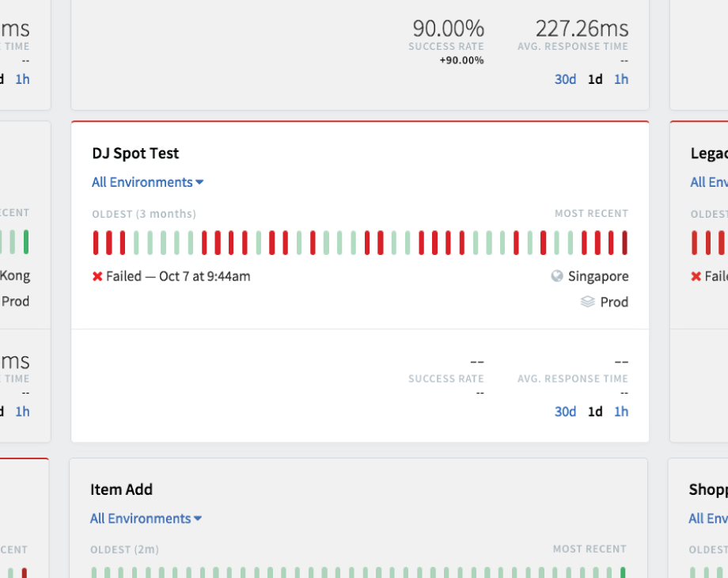Click the layers icon next to Prod

click(588, 302)
